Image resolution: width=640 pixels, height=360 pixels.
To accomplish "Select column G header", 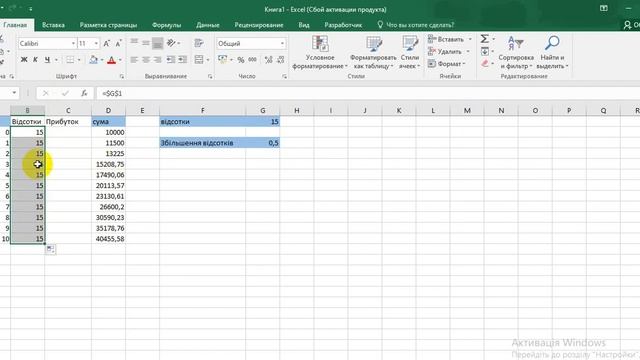I will tap(263, 110).
